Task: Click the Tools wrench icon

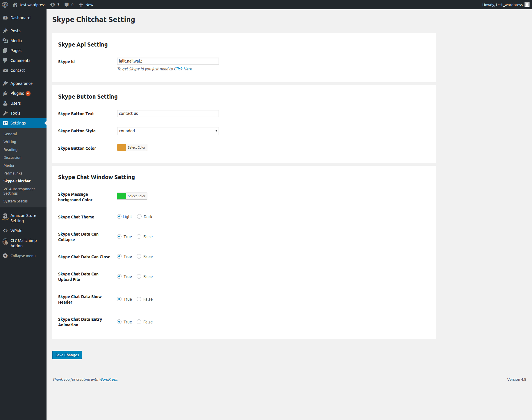Action: tap(5, 113)
